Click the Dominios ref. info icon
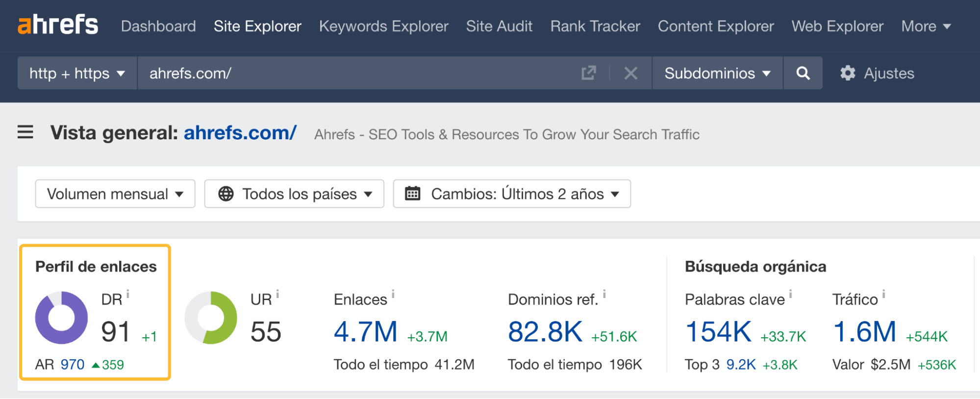Image resolution: width=980 pixels, height=399 pixels. click(x=604, y=294)
